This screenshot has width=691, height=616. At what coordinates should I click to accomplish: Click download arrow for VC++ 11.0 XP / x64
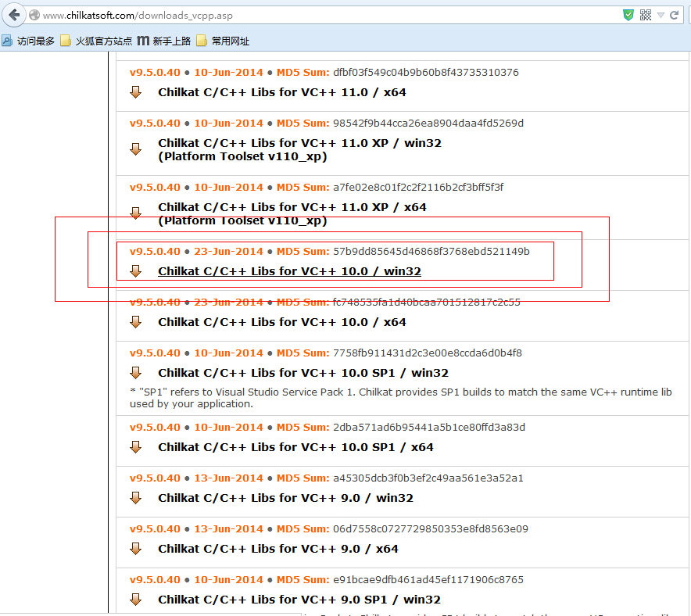tap(136, 213)
